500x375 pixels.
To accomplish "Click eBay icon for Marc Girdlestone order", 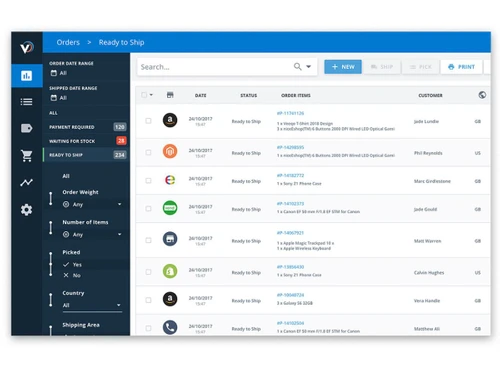I will (x=170, y=180).
